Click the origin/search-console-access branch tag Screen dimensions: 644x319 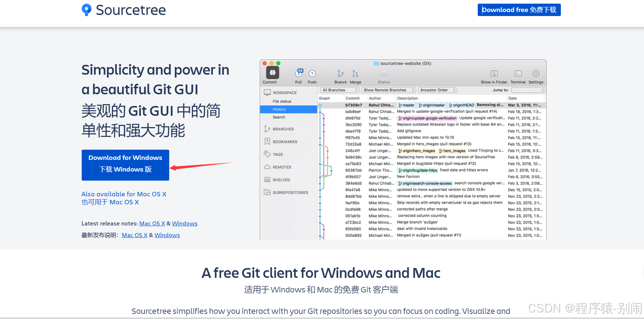tap(425, 184)
